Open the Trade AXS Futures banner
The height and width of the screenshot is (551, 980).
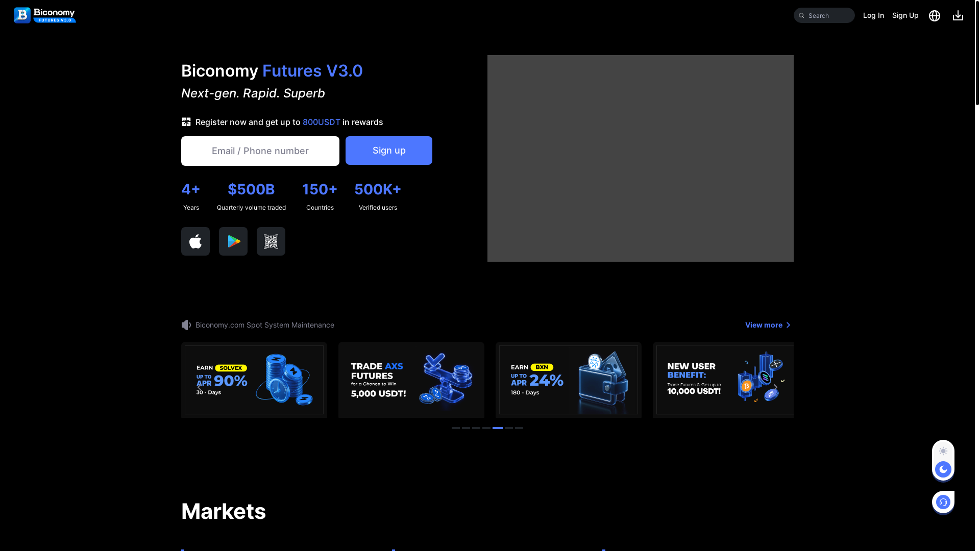click(x=411, y=380)
